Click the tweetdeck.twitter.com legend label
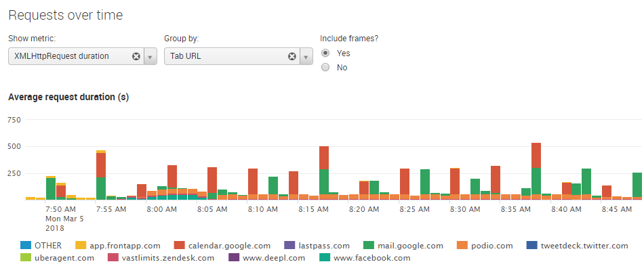The image size is (644, 264). coord(584,246)
